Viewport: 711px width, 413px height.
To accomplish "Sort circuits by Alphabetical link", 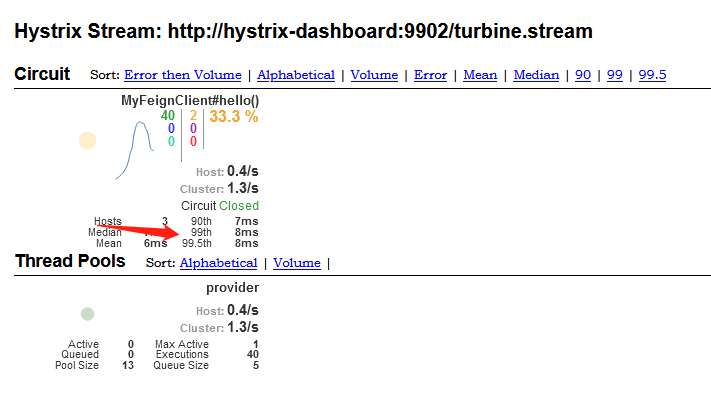I will point(296,75).
